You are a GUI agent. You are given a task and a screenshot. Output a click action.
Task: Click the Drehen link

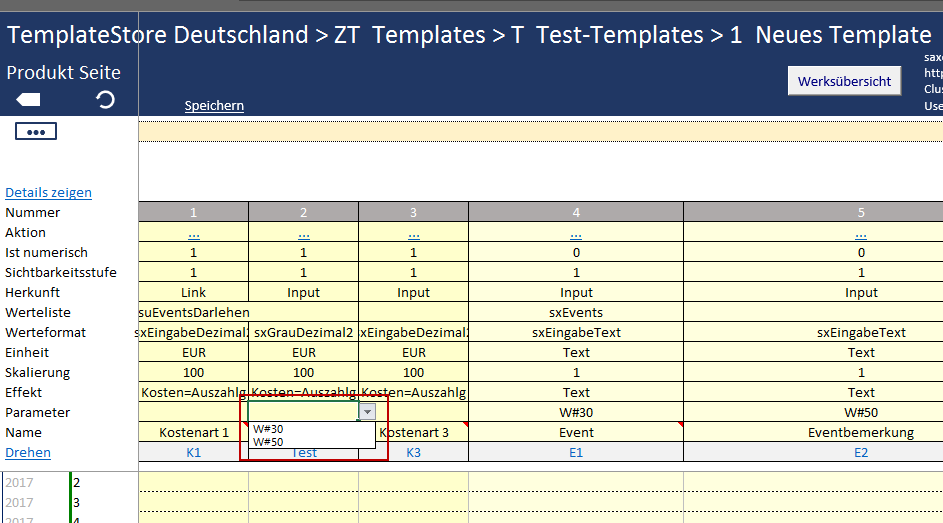(x=28, y=453)
